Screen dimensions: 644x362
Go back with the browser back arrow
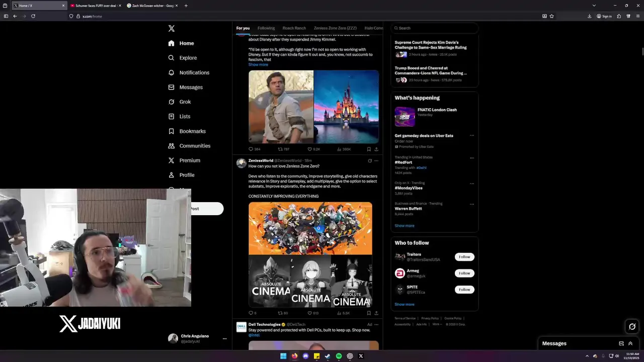click(x=15, y=16)
